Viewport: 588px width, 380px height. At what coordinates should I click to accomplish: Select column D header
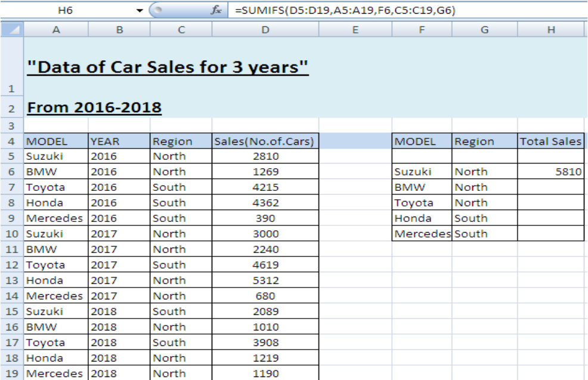(x=265, y=30)
